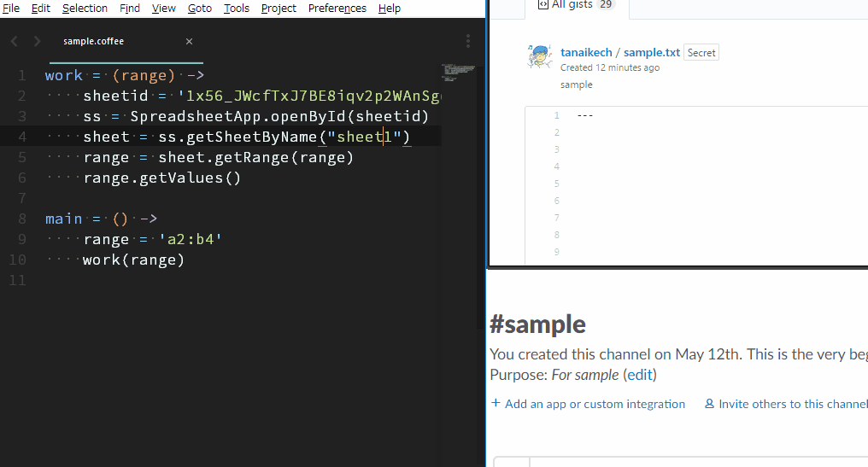Click line number 11 in the gutter
This screenshot has height=467, width=868.
[x=17, y=280]
